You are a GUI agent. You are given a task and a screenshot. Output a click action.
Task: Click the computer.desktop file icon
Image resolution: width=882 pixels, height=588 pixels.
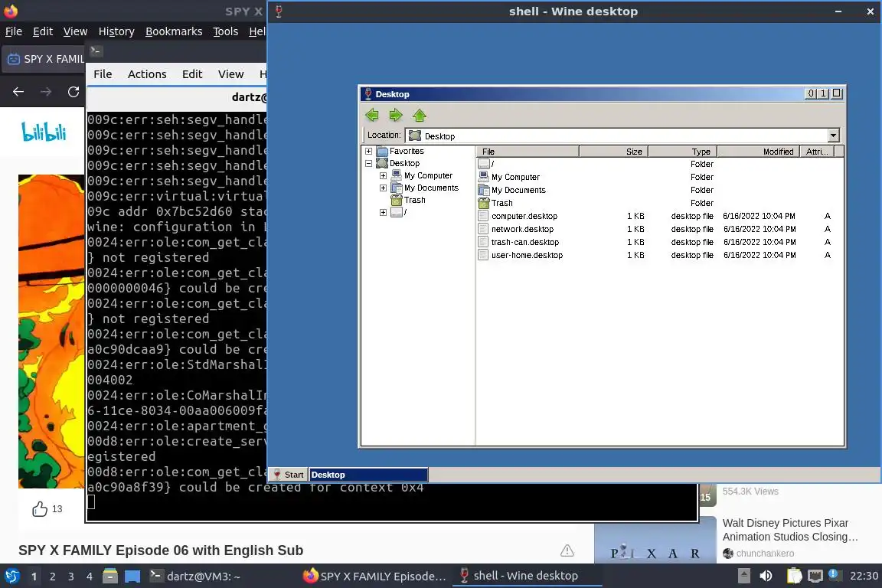482,216
